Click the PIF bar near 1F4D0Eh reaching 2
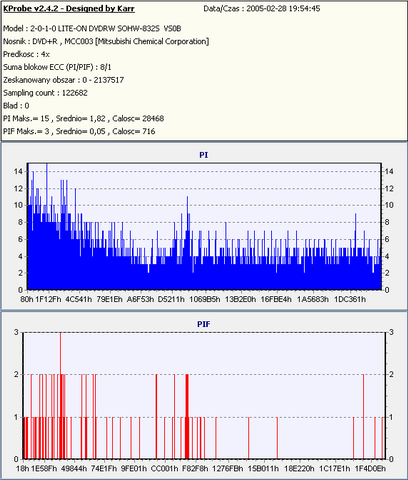 coord(363,417)
